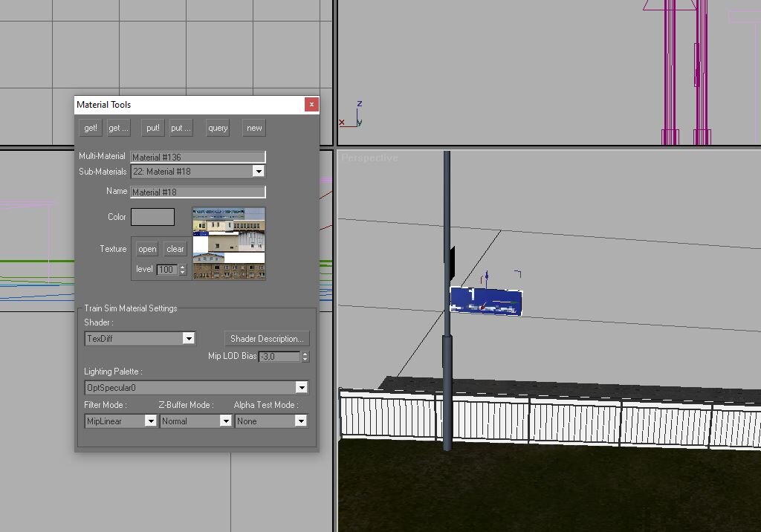Select the magenta wireframe pole object

pos(686,73)
